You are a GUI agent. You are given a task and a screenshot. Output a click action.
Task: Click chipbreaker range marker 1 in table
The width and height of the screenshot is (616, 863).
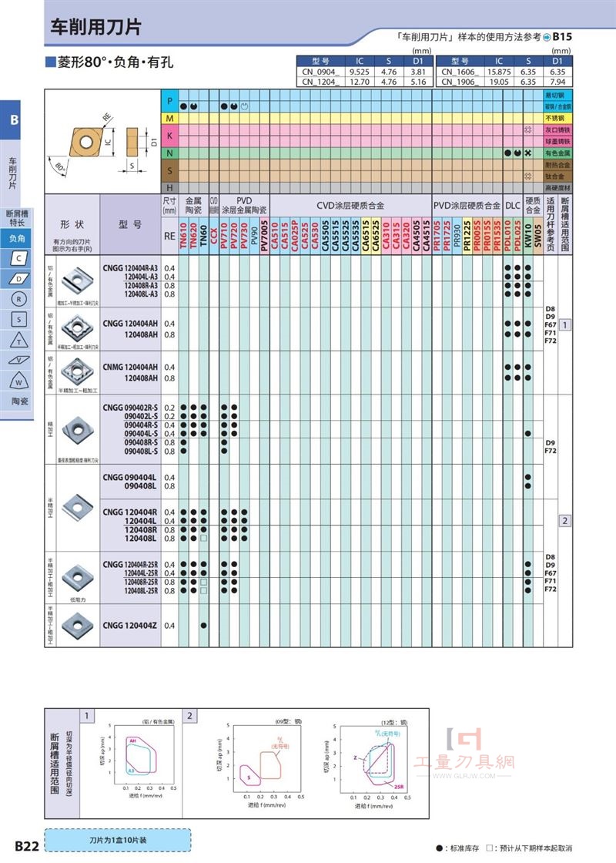point(565,324)
